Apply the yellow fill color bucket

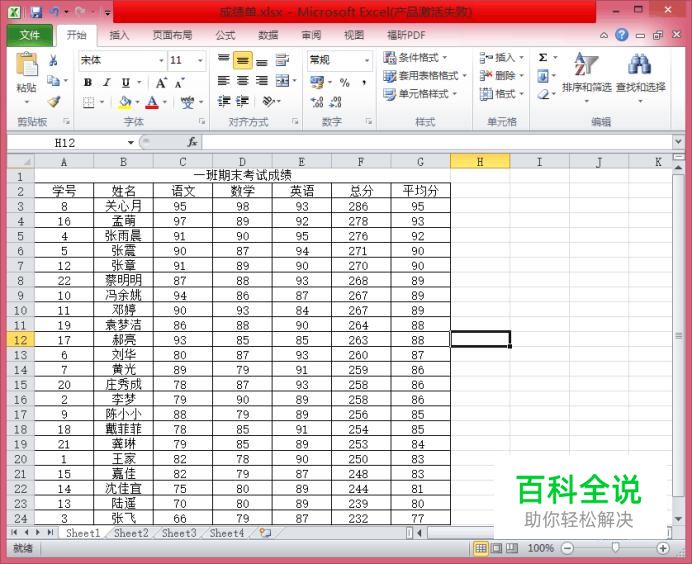click(125, 102)
